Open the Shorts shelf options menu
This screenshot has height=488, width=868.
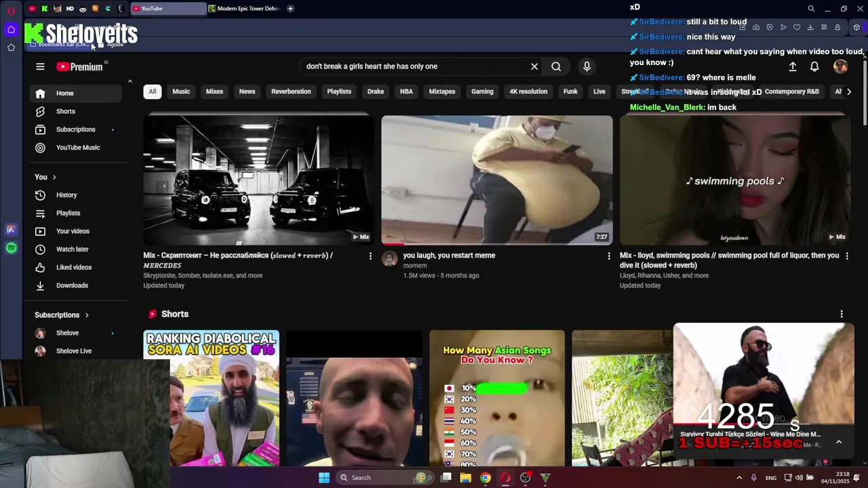pos(842,314)
